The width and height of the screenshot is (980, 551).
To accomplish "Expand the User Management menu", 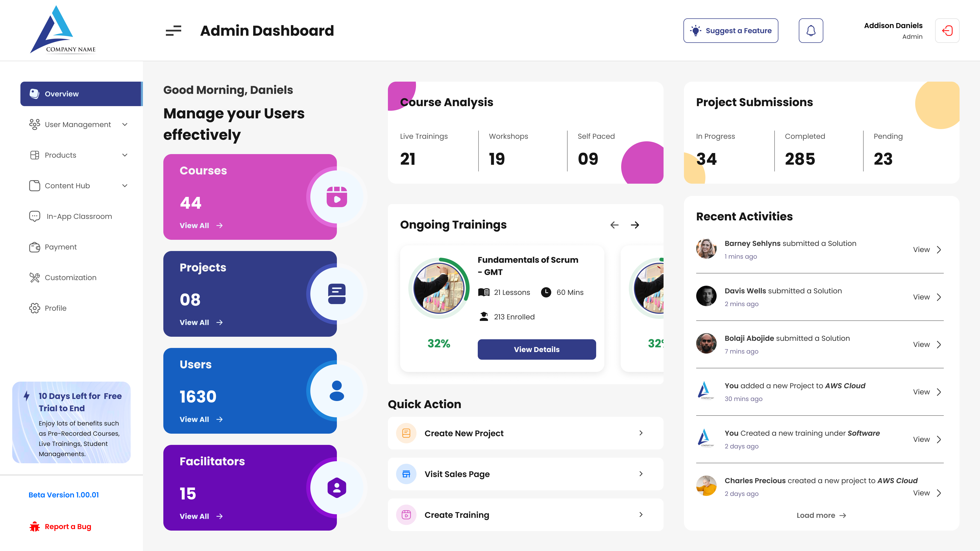I will point(78,124).
